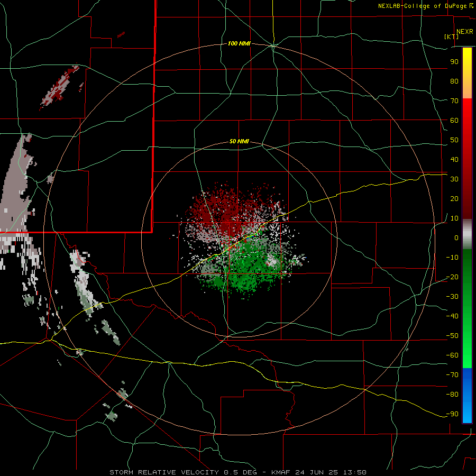Select the -40 velocity scale label
Screen dimensions: 476x476
click(452, 316)
